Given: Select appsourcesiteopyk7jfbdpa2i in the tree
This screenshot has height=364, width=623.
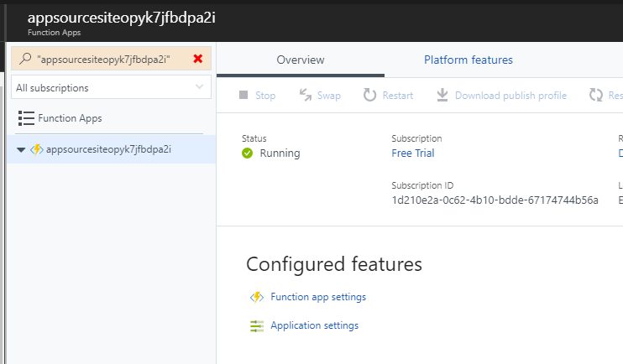Looking at the screenshot, I should [x=108, y=149].
